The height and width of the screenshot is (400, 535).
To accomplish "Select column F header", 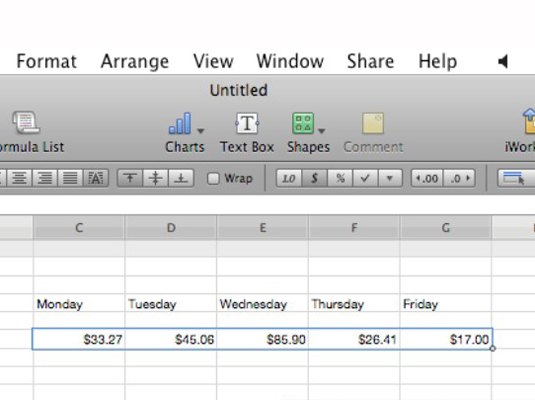I will tap(354, 227).
